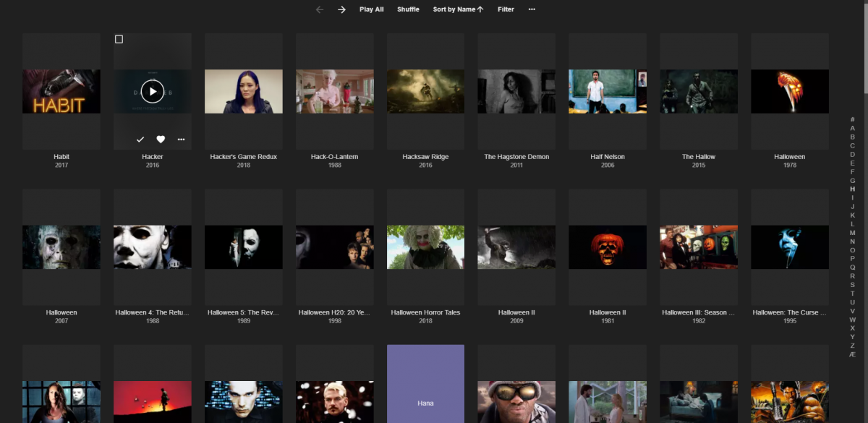Screen dimensions: 868x423
Task: Go to the next page arrow
Action: (x=341, y=9)
